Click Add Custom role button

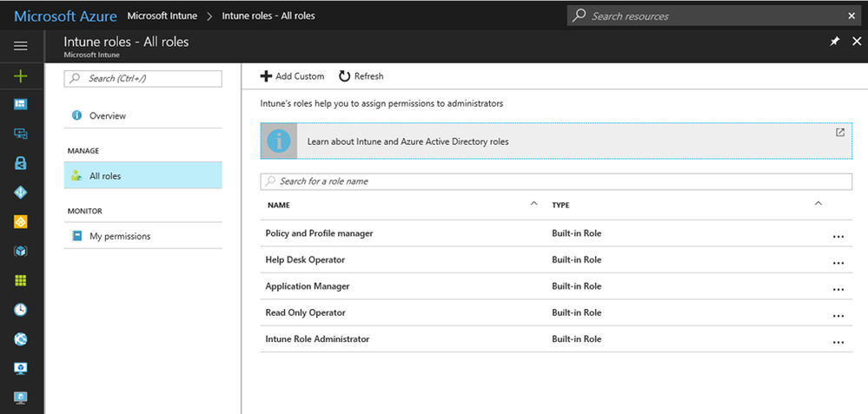(x=293, y=76)
